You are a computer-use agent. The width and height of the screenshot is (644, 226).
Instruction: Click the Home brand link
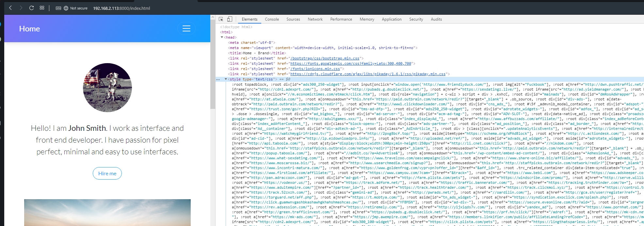[x=29, y=29]
